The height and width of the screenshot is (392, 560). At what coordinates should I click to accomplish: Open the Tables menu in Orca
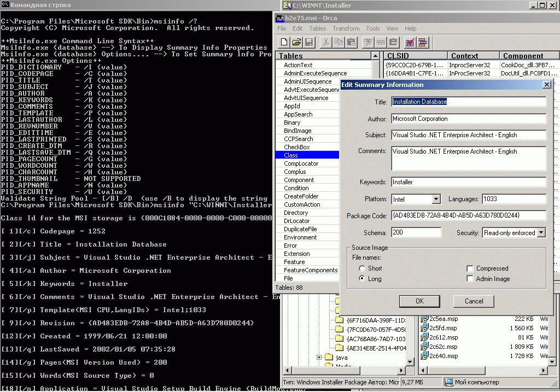[x=318, y=28]
